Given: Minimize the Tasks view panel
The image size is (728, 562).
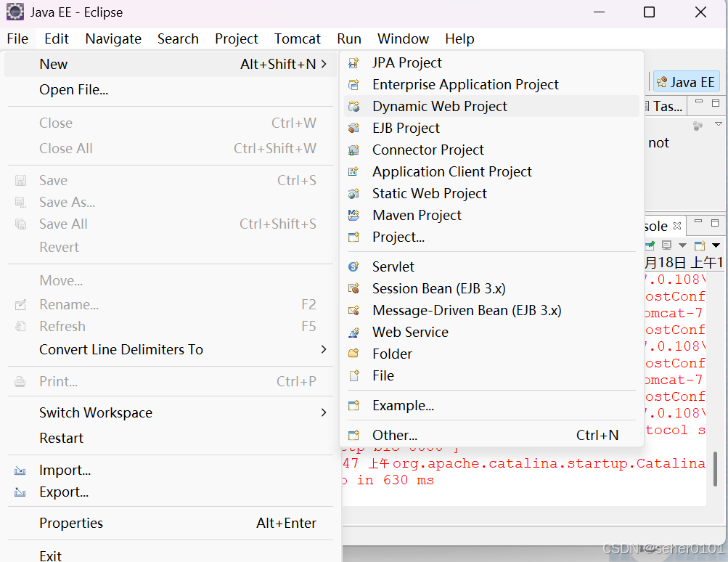Looking at the screenshot, I should [x=699, y=102].
